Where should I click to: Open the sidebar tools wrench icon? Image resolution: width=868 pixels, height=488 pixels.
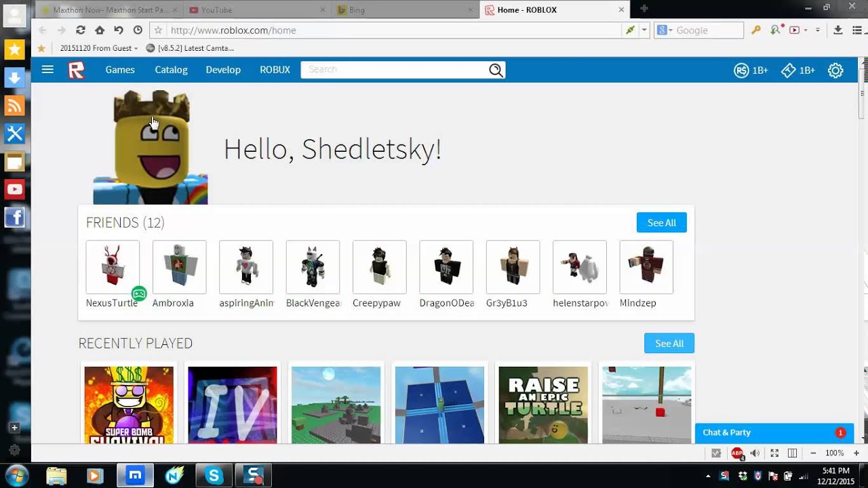[x=14, y=134]
